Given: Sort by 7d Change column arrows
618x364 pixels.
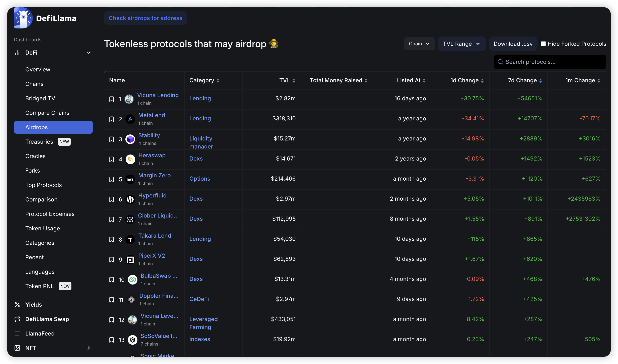Looking at the screenshot, I should click(x=540, y=81).
